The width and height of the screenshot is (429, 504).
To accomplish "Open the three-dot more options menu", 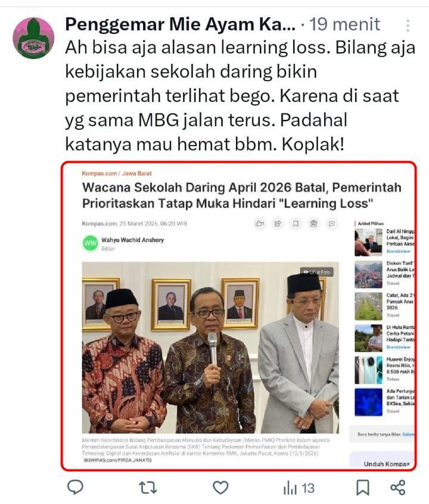I will click(408, 26).
